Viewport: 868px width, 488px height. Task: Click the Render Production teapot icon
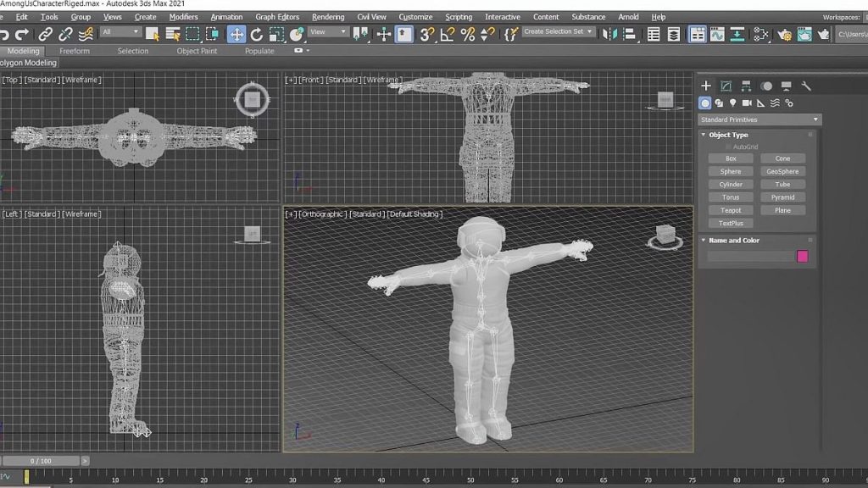point(824,35)
